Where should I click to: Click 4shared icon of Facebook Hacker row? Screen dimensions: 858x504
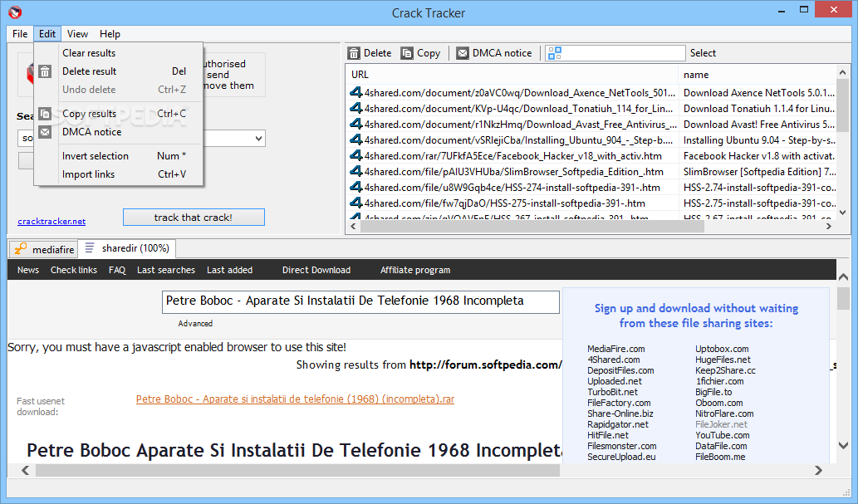356,156
